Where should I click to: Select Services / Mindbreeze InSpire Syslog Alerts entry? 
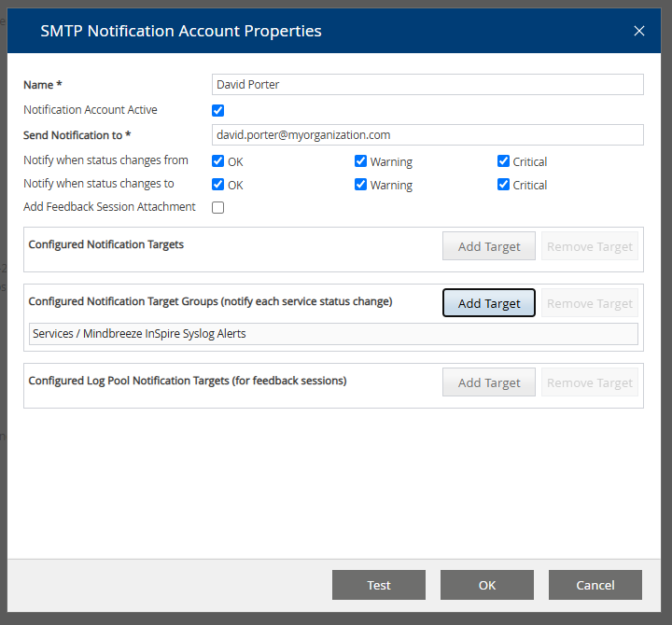(333, 334)
